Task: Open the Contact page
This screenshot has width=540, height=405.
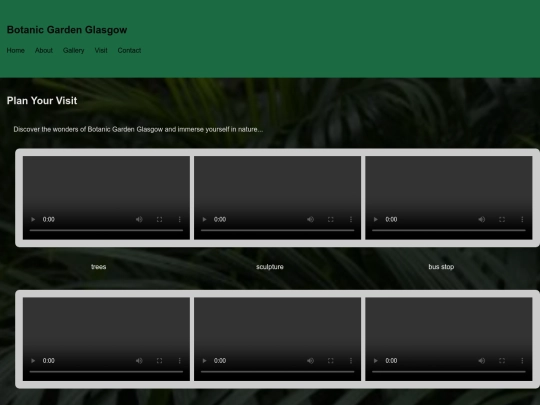Action: point(129,51)
